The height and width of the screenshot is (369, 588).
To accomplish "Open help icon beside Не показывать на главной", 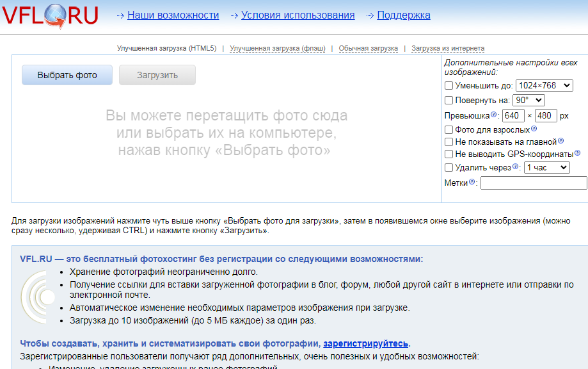I will click(561, 141).
